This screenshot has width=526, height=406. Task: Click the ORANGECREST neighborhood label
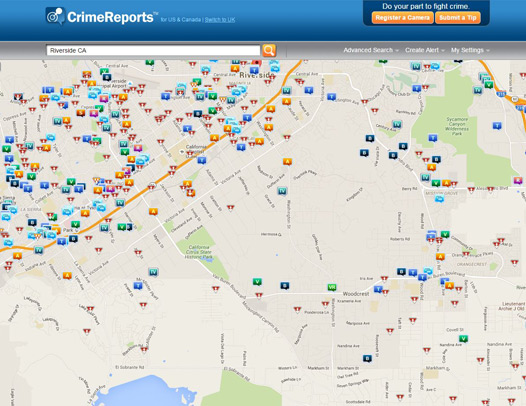click(x=472, y=264)
